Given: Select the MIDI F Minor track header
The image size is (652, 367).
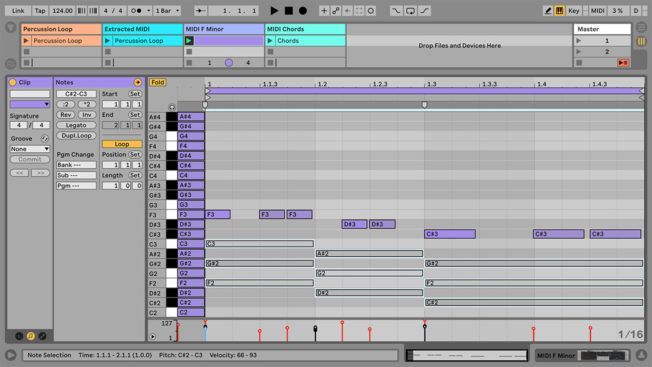Looking at the screenshot, I should pyautogui.click(x=224, y=29).
